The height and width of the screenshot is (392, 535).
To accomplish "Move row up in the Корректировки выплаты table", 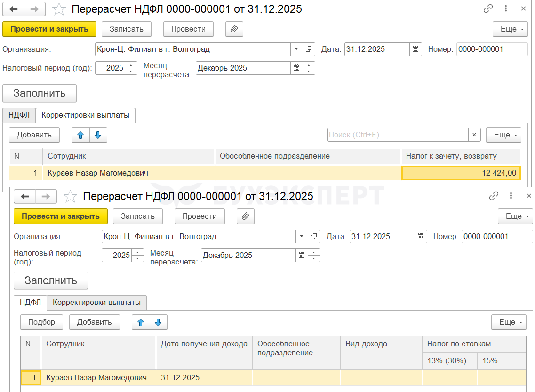I will (x=80, y=135).
